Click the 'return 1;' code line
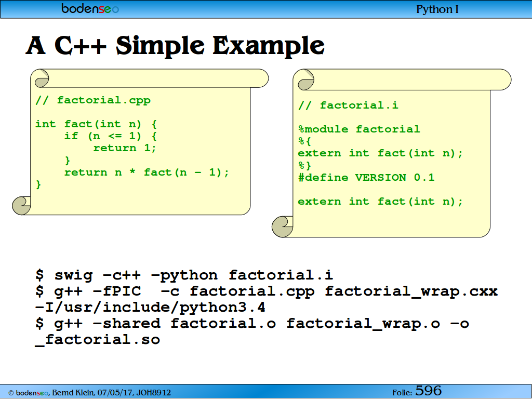 [x=125, y=148]
